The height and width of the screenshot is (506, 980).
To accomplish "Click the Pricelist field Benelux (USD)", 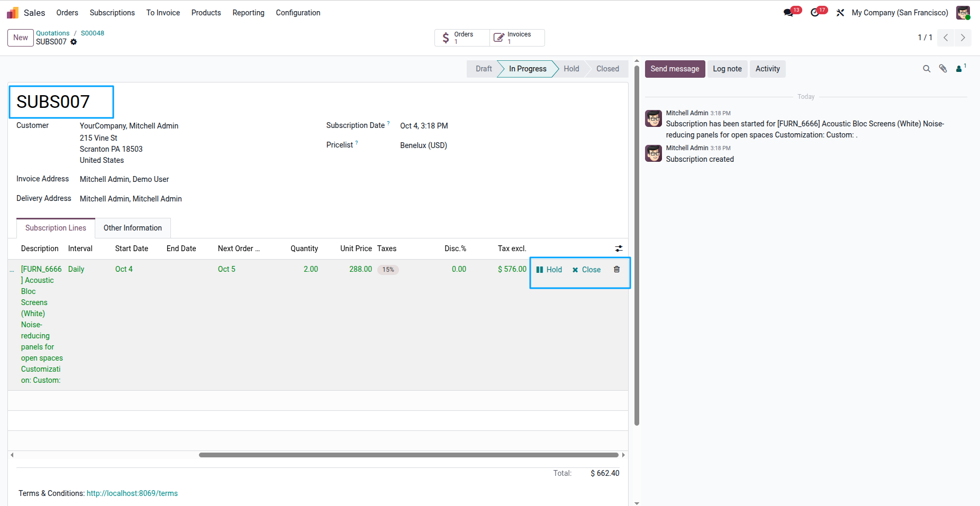I will (423, 145).
